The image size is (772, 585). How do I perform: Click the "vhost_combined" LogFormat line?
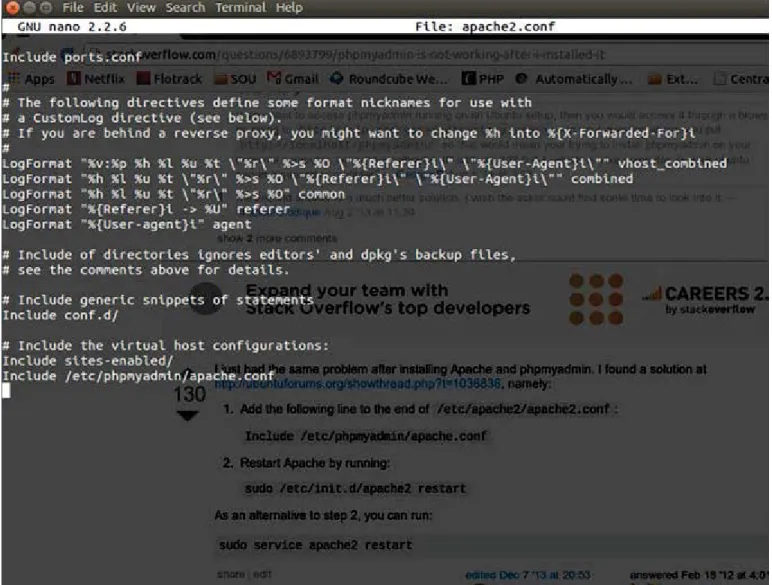coord(365,163)
